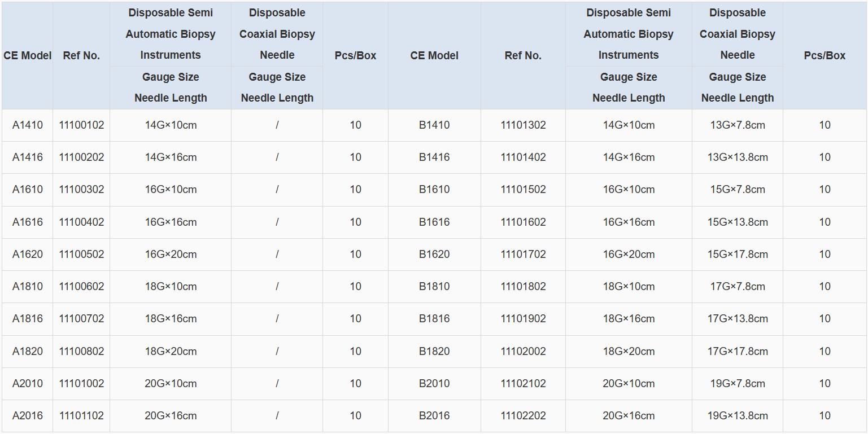Select Ref No. 11101002 cell

(x=81, y=384)
